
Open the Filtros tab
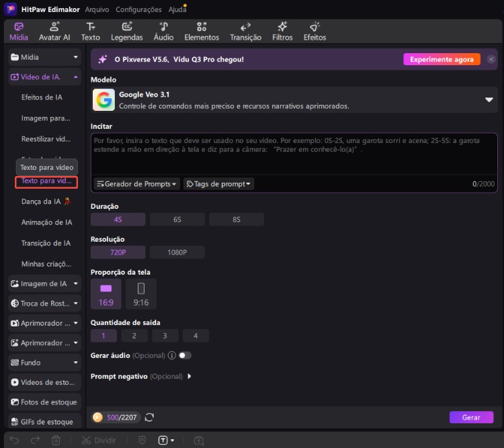282,32
